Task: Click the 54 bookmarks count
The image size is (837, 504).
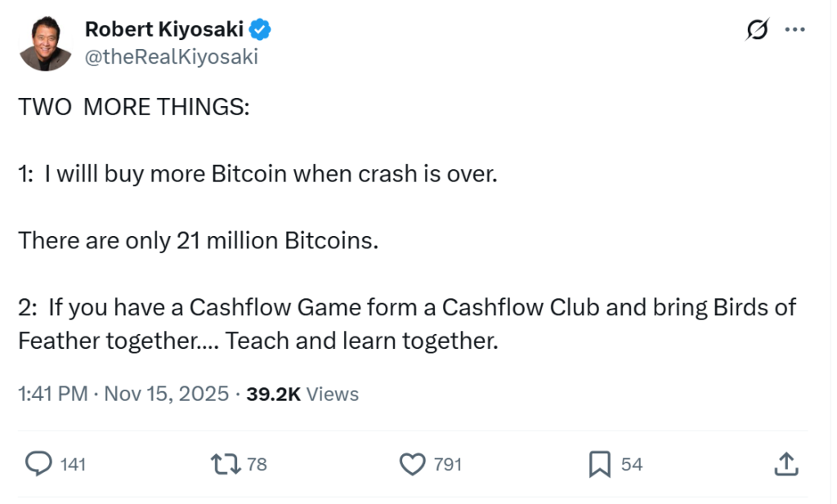Action: [x=630, y=464]
